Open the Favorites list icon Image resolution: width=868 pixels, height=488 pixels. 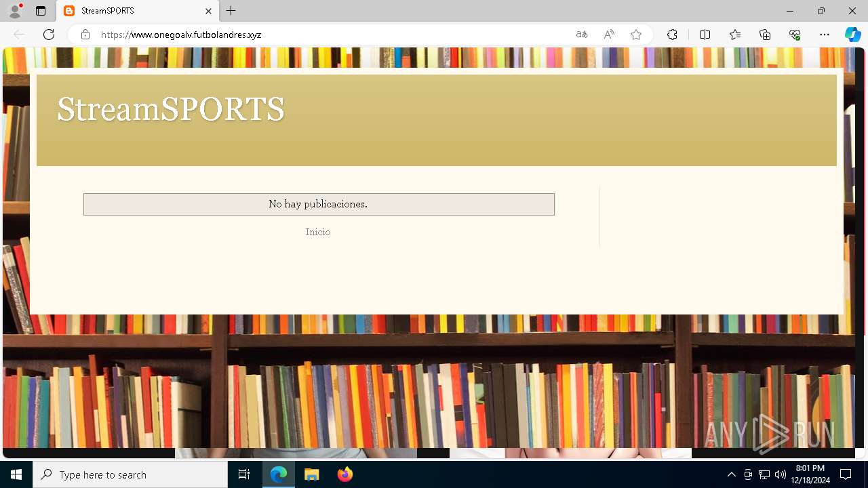(735, 35)
